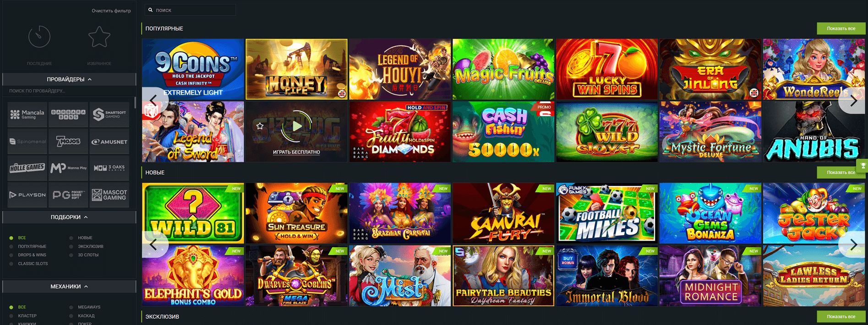Select the Mancala Gaming provider logo
868x325 pixels.
pyautogui.click(x=27, y=114)
